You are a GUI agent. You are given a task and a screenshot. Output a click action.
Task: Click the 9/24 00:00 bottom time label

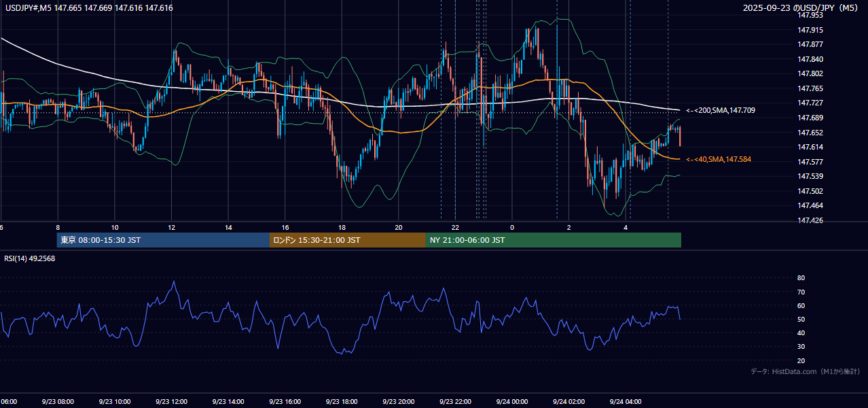pos(511,402)
